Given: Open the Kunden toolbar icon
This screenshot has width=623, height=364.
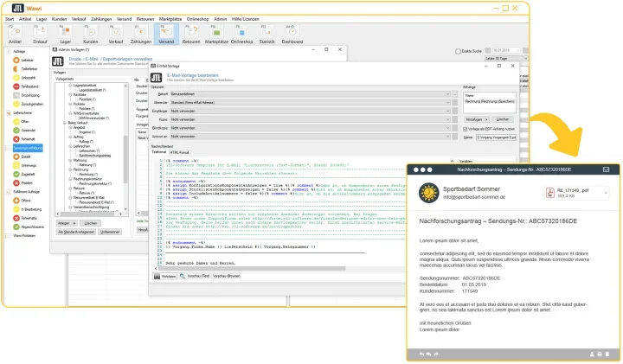Looking at the screenshot, I should 90,34.
